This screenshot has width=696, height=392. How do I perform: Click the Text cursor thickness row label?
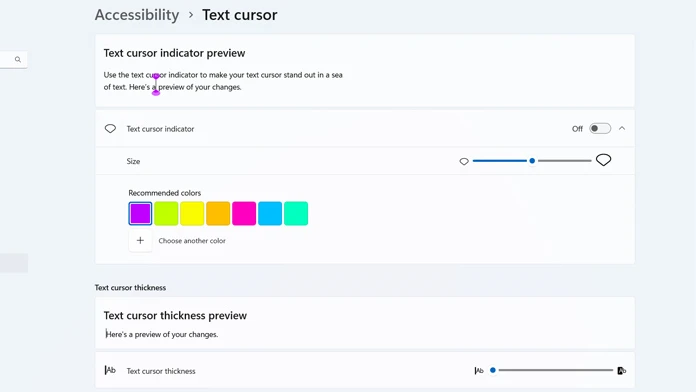point(161,371)
